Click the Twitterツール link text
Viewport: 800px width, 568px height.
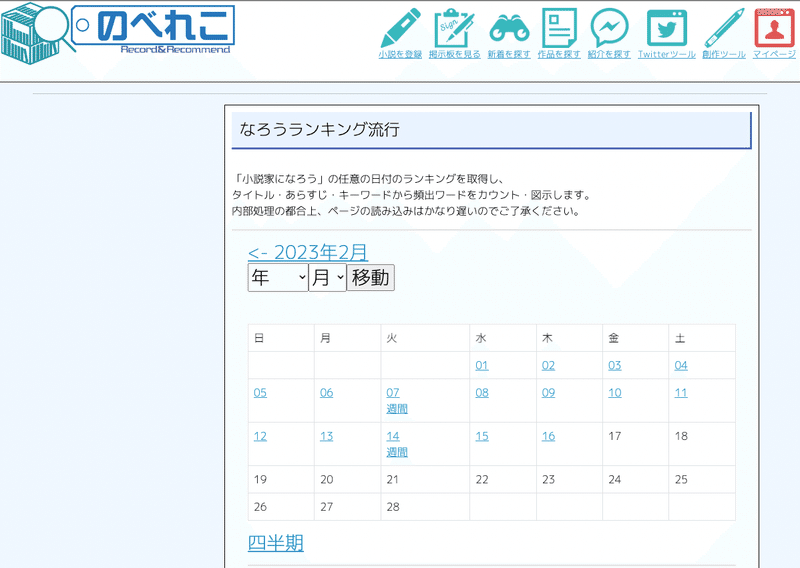pos(666,54)
